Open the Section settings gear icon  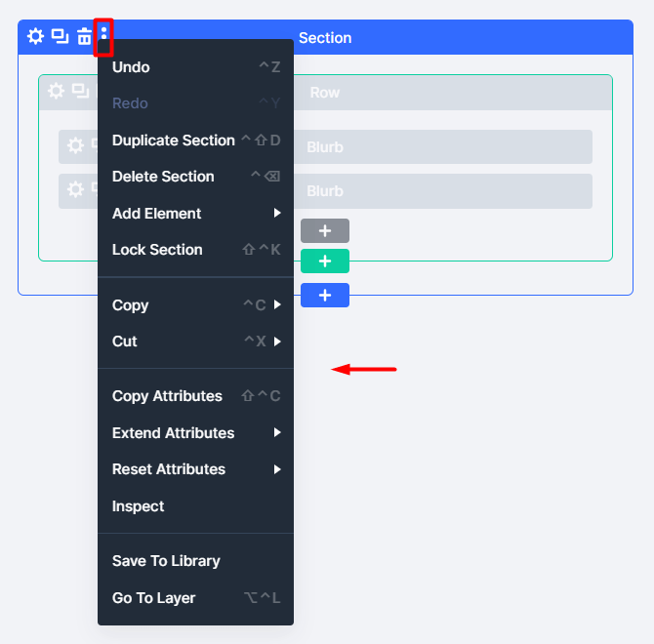35,37
